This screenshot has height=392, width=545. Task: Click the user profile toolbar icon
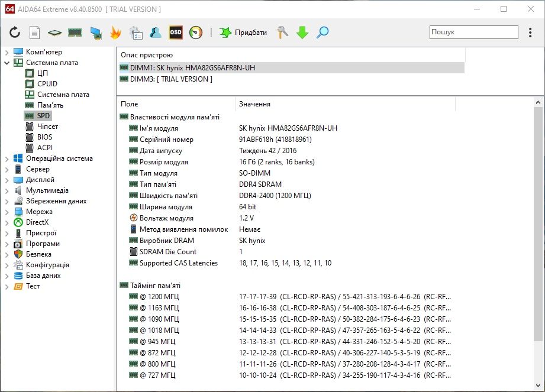coord(156,33)
